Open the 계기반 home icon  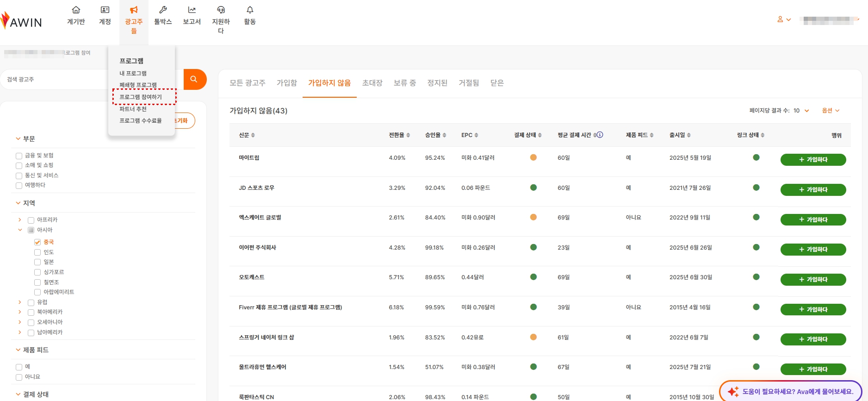(x=76, y=10)
